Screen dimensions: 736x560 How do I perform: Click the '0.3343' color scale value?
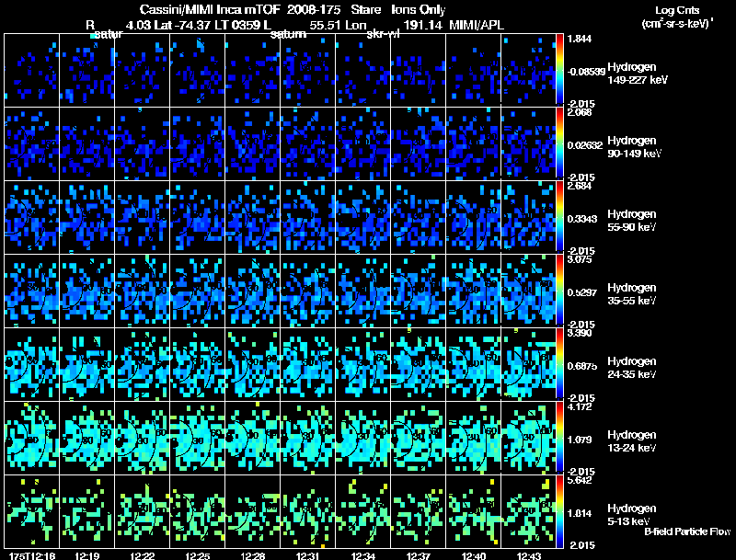coord(582,219)
